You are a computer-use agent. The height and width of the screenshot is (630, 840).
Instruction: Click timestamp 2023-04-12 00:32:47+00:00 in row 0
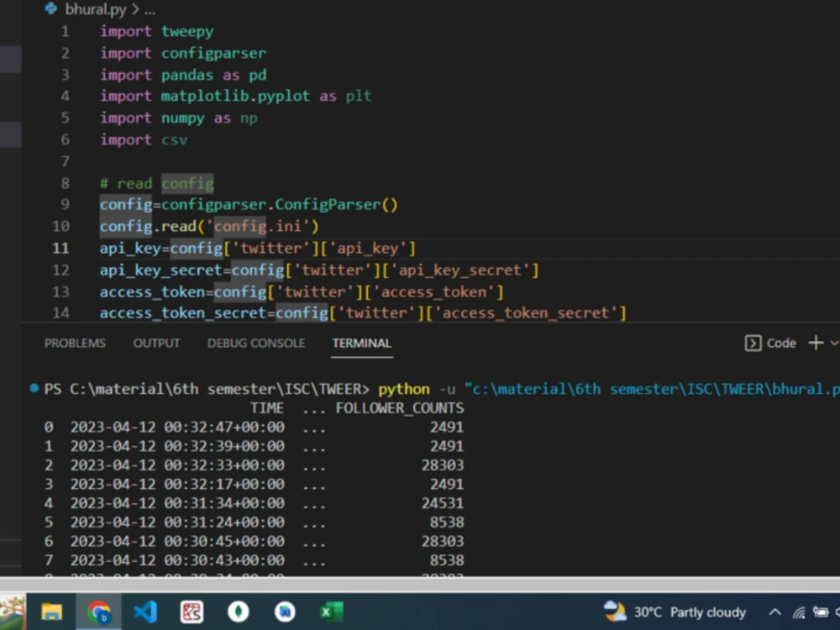(x=177, y=427)
